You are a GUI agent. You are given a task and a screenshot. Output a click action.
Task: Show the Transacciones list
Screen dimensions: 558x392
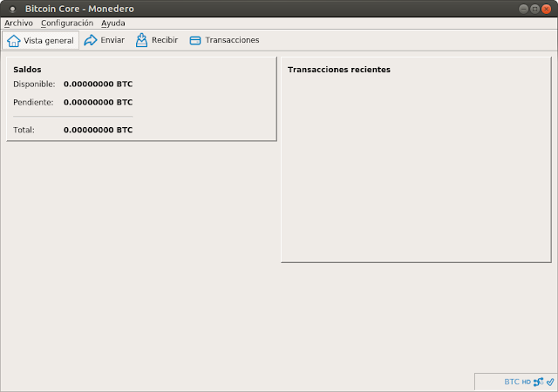(224, 40)
